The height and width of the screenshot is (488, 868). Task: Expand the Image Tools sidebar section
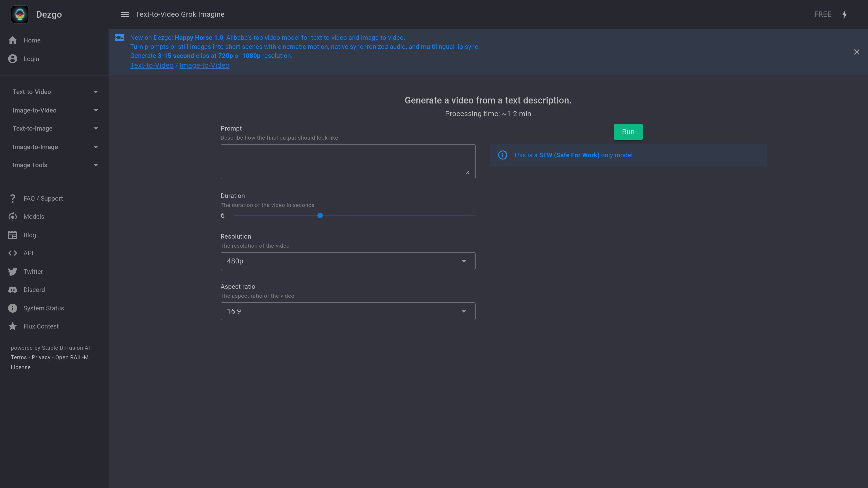click(x=54, y=165)
